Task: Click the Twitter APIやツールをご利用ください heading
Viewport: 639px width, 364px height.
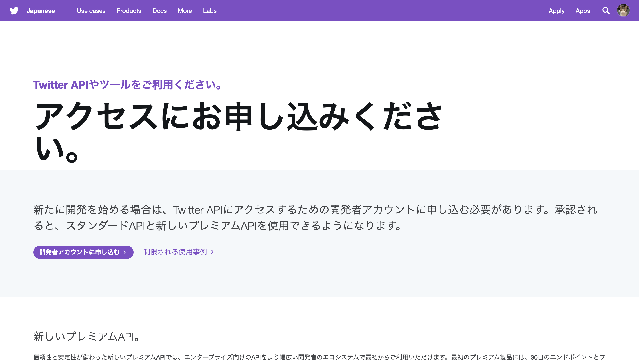Action: pyautogui.click(x=127, y=85)
